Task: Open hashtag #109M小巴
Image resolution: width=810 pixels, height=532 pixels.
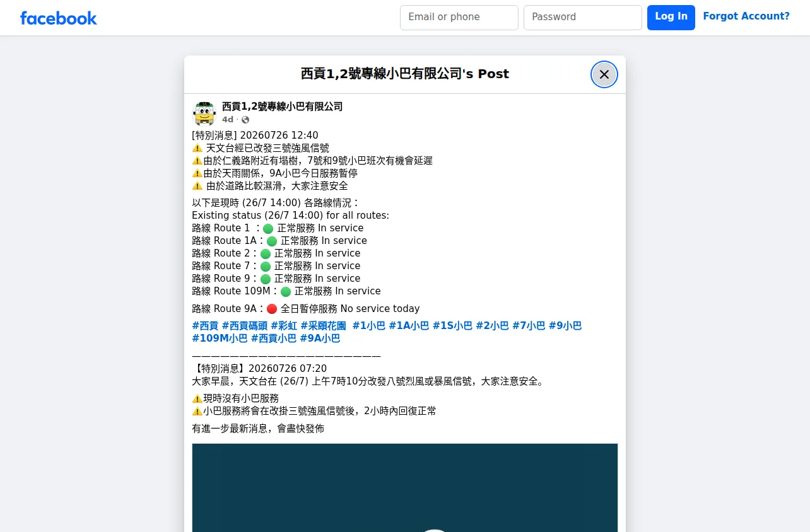Action: (x=220, y=338)
